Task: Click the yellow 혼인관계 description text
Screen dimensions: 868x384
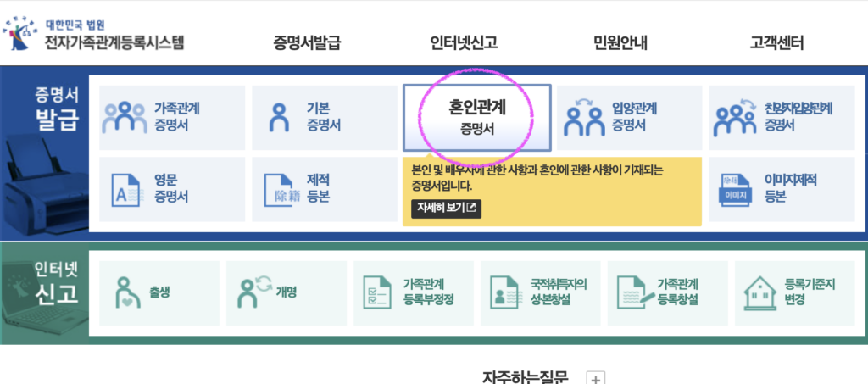Action: click(537, 178)
